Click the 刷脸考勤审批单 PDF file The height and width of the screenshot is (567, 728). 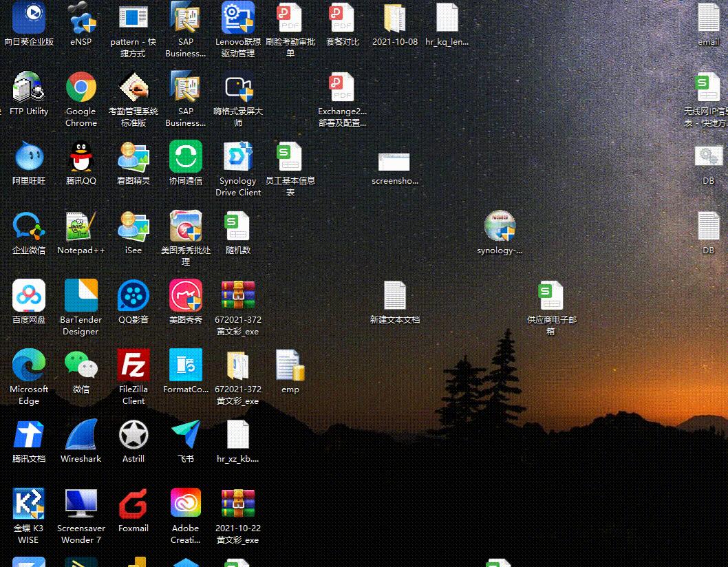[290, 18]
